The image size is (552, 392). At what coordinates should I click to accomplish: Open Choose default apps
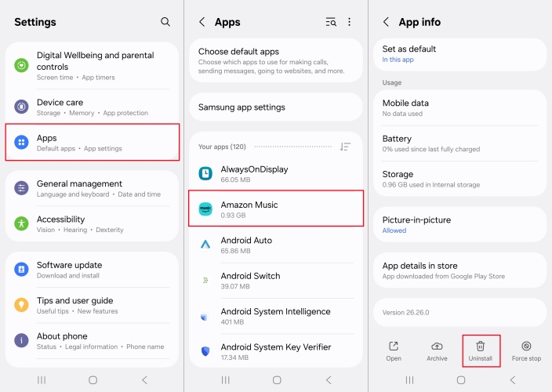pos(276,60)
